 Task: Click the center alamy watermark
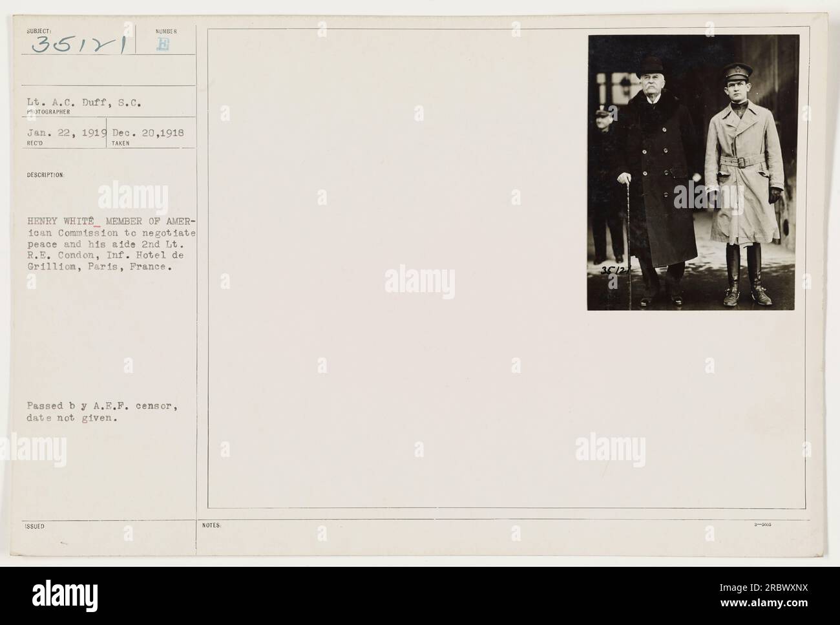(x=419, y=282)
